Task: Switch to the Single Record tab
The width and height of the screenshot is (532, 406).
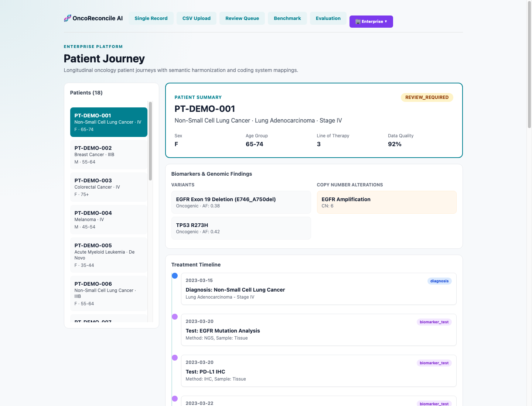Action: [151, 18]
